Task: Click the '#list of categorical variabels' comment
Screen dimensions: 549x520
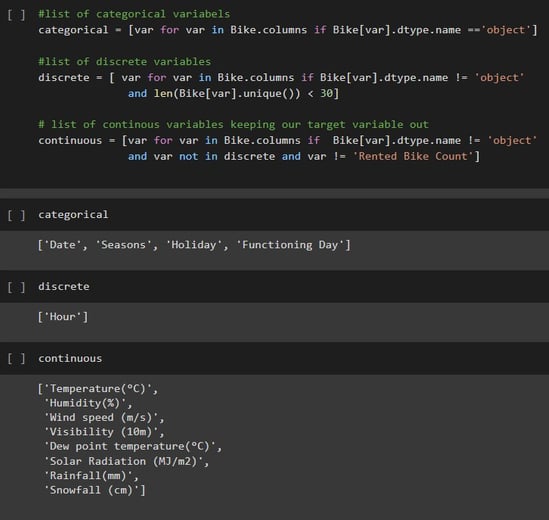Action: point(134,14)
